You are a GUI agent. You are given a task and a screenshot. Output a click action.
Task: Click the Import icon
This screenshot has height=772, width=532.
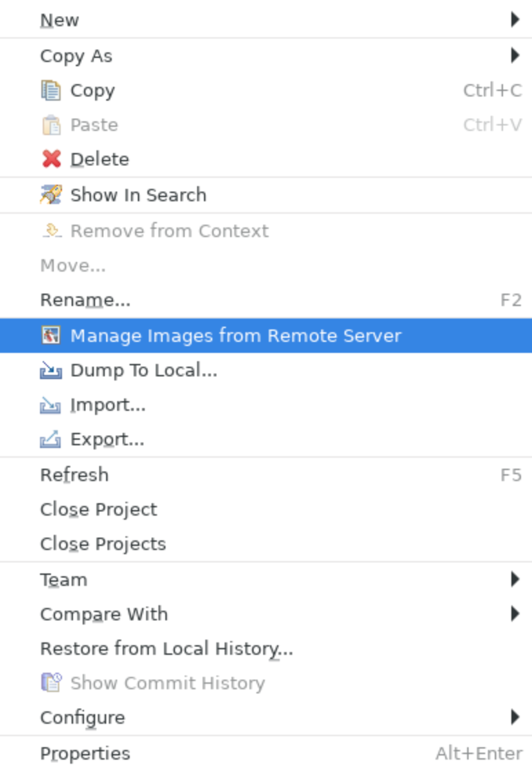tap(51, 405)
